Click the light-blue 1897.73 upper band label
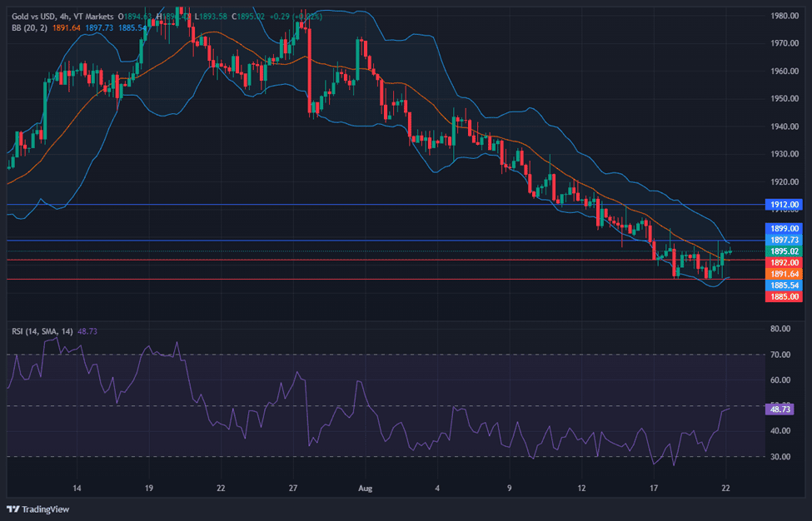The width and height of the screenshot is (812, 521). click(784, 240)
